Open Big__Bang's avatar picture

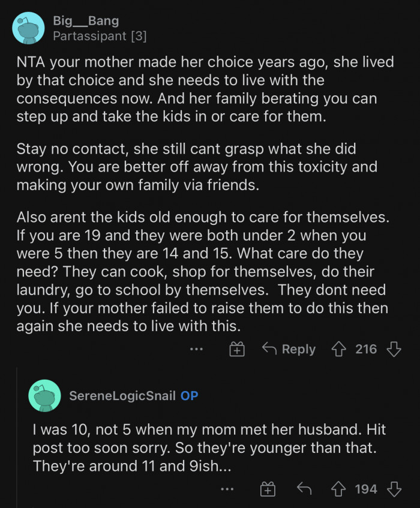coord(28,28)
